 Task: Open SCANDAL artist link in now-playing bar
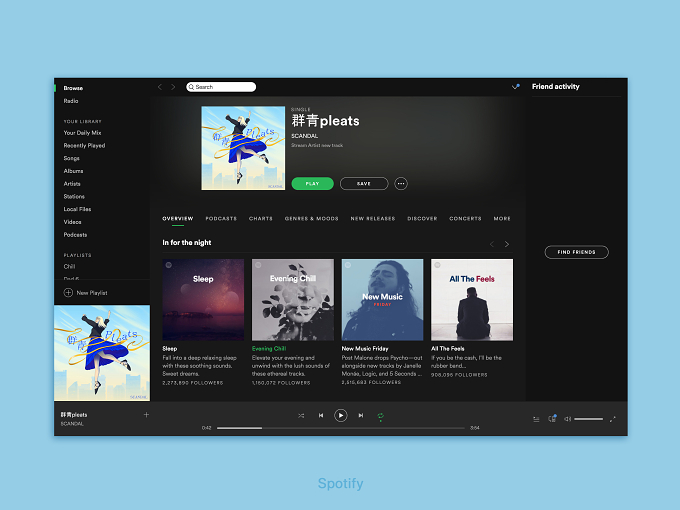[x=72, y=424]
